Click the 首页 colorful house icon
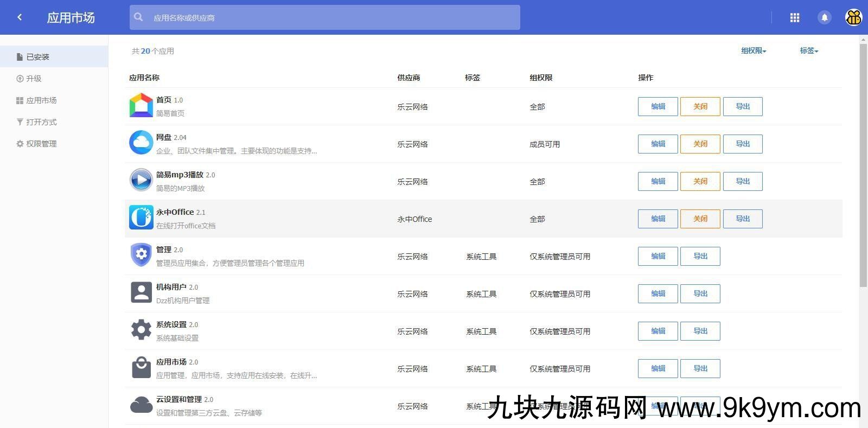 coord(141,106)
